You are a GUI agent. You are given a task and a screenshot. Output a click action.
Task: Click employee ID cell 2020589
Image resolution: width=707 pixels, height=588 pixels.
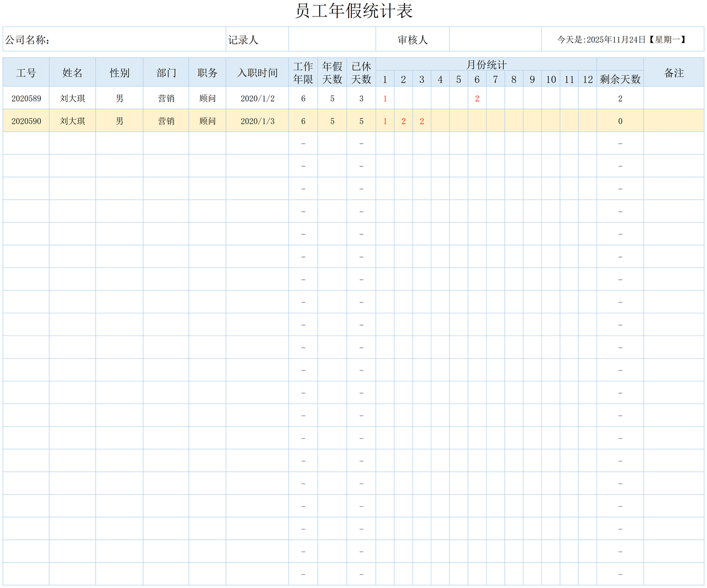(x=26, y=98)
